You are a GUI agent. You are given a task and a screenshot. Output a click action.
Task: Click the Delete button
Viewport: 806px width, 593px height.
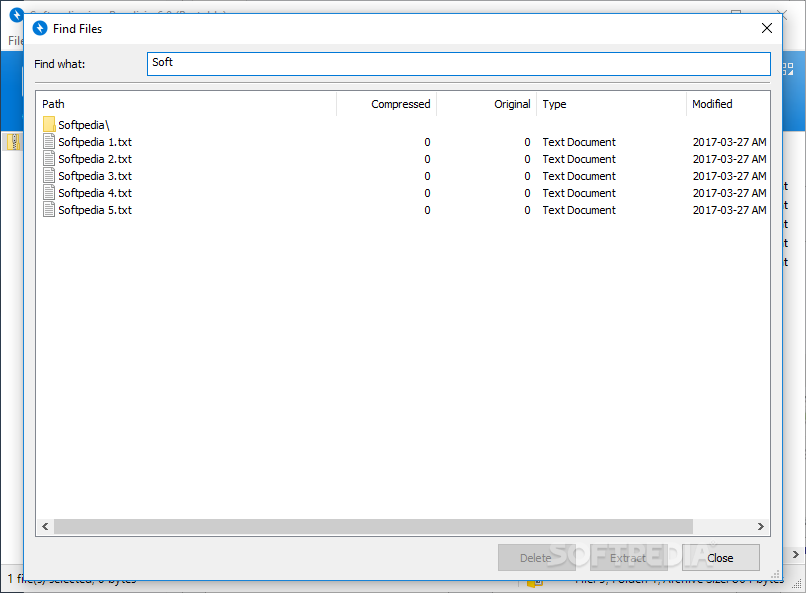[536, 558]
